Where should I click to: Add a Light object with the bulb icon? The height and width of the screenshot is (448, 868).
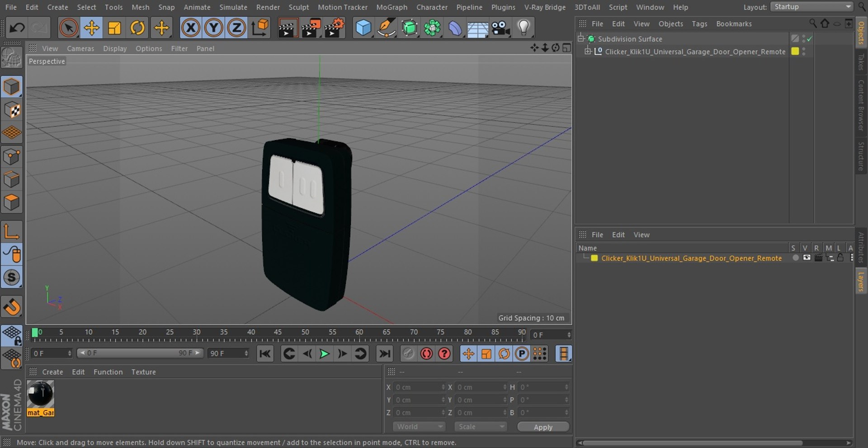[524, 28]
